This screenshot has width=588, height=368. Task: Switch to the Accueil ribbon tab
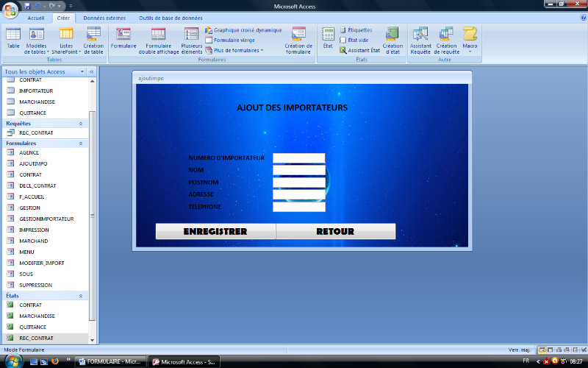pos(36,18)
